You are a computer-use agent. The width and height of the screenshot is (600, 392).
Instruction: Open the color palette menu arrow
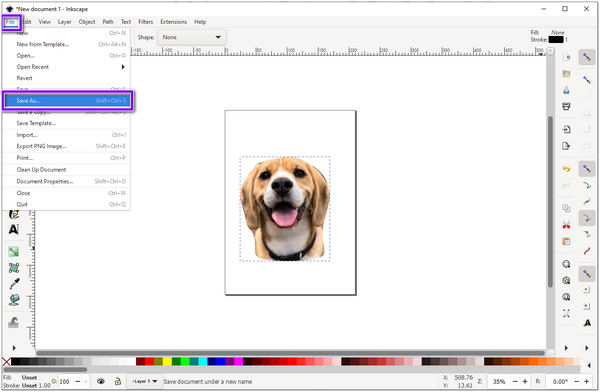(x=589, y=365)
